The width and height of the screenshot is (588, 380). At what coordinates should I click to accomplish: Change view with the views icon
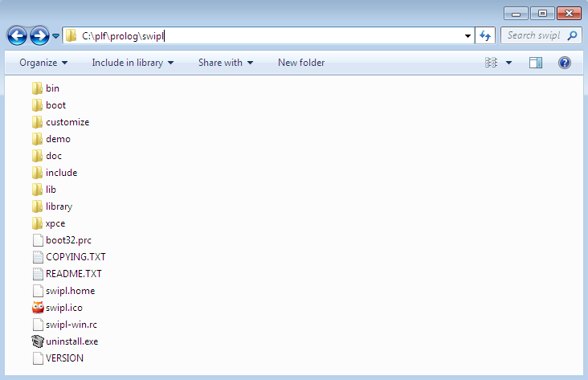[491, 63]
